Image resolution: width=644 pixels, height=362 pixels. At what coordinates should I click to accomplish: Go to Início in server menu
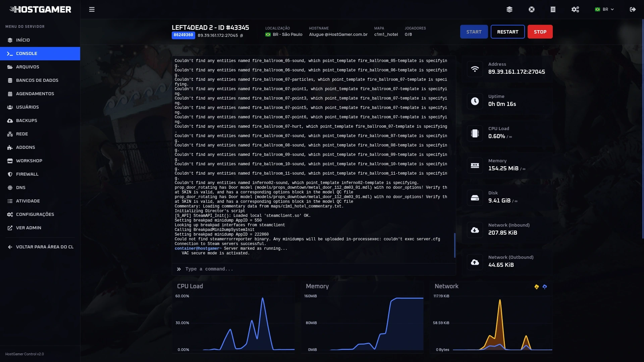(40, 40)
